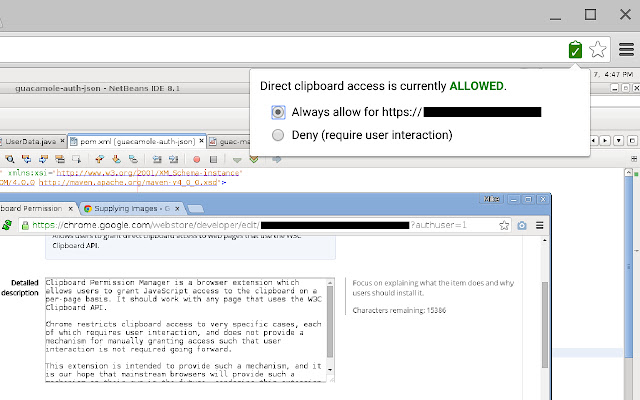This screenshot has height=400, width=640.
Task: Open the outer Chrome hamburger menu
Action: tap(626, 50)
